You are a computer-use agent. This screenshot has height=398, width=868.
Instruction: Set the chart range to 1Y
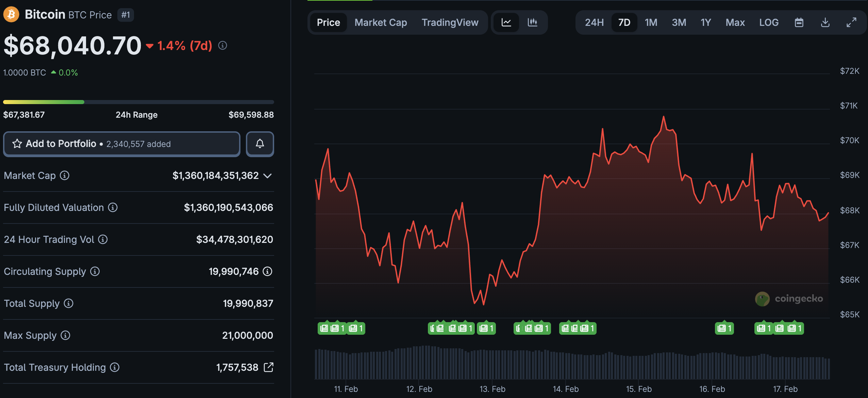click(706, 22)
